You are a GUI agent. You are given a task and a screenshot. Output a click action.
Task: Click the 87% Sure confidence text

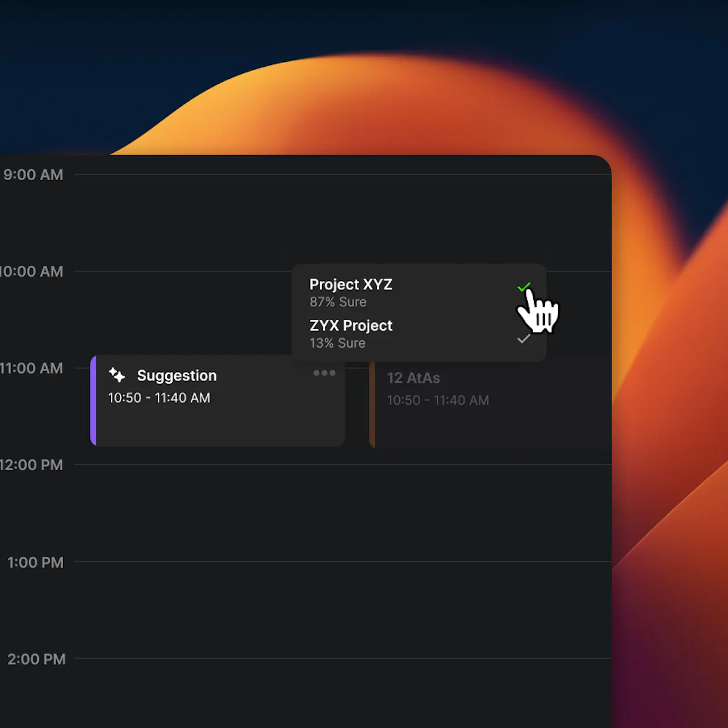tap(338, 302)
